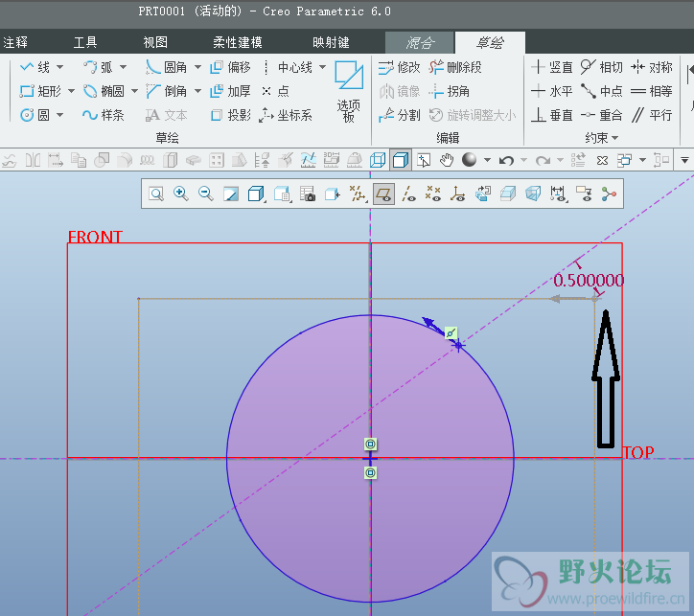Open the 倒角 chamfer dropdown arrow
694x616 pixels.
197,91
